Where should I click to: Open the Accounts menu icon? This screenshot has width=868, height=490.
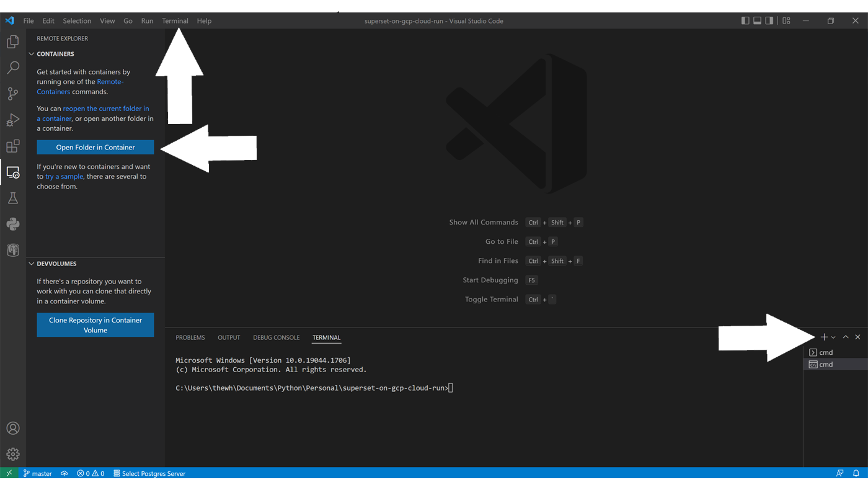[12, 428]
